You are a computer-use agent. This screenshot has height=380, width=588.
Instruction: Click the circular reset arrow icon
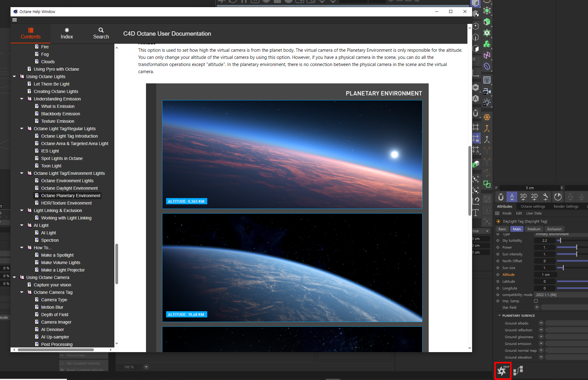[558, 197]
